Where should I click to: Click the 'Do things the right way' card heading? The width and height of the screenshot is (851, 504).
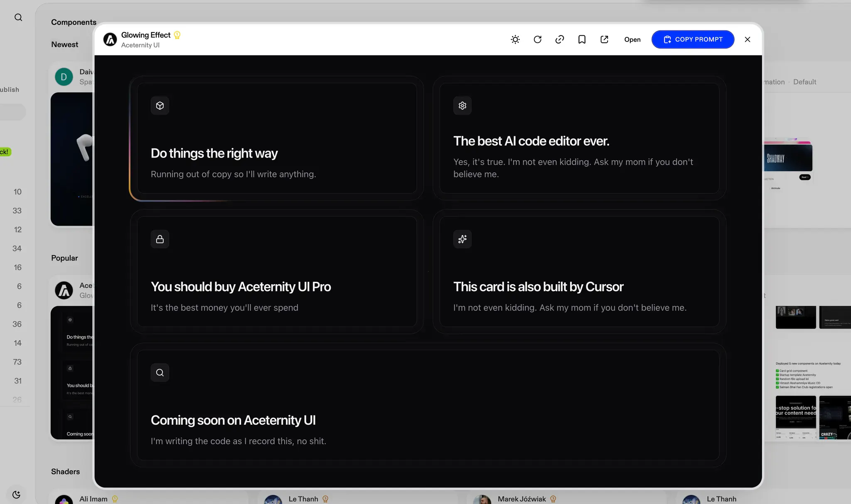pos(214,153)
